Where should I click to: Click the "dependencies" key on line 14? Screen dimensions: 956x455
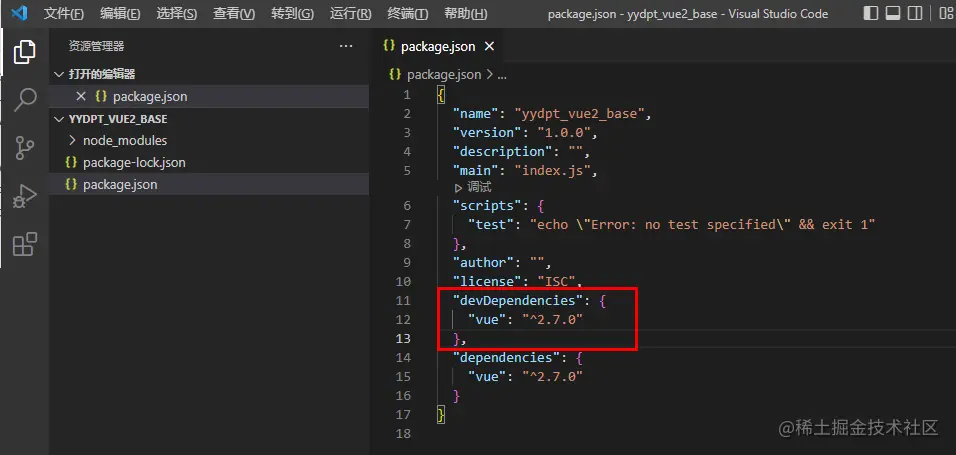coord(505,357)
